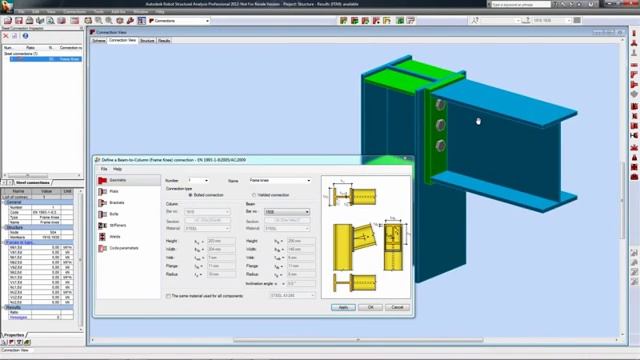The height and width of the screenshot is (360, 640).
Task: Click the blue help icon in the inspector
Action: point(25,36)
